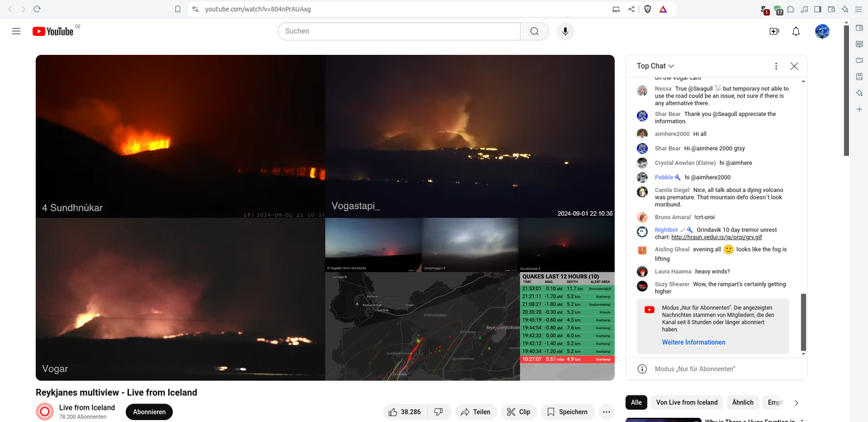Click the Teilen share button
Viewport: 868px width, 422px height.
coord(475,412)
